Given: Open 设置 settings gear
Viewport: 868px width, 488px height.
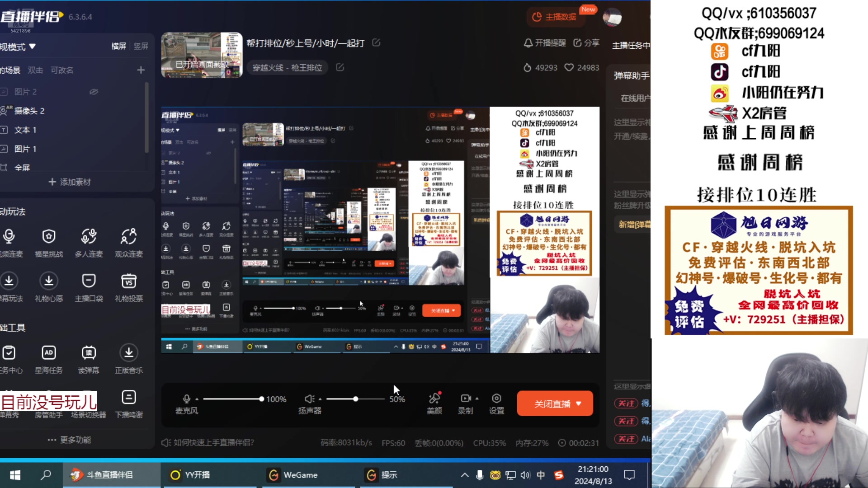Looking at the screenshot, I should coord(496,404).
